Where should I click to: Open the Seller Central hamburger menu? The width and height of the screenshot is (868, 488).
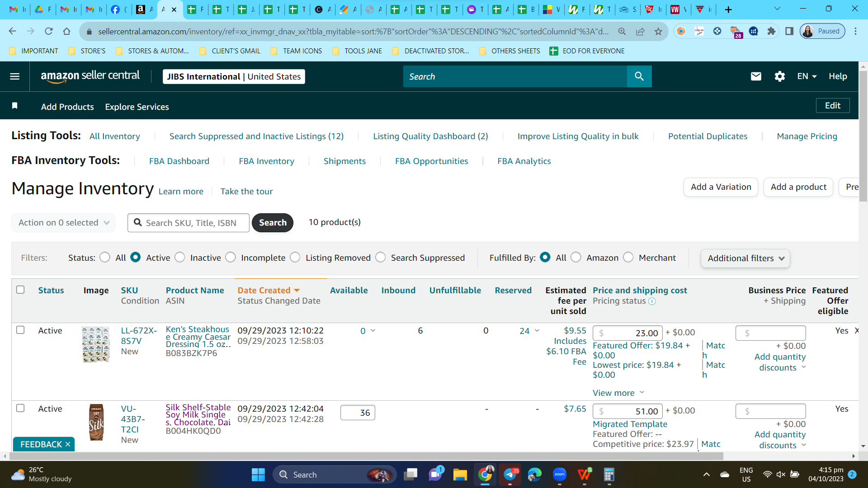coord(14,76)
